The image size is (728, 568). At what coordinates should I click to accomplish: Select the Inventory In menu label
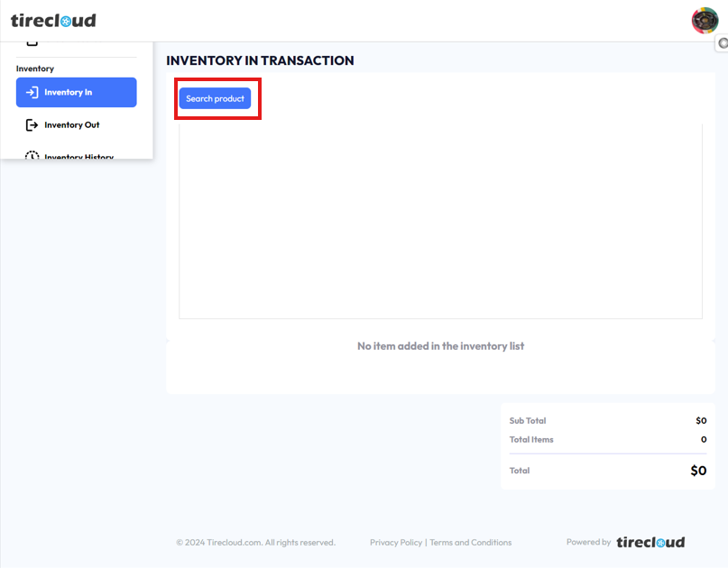[69, 92]
